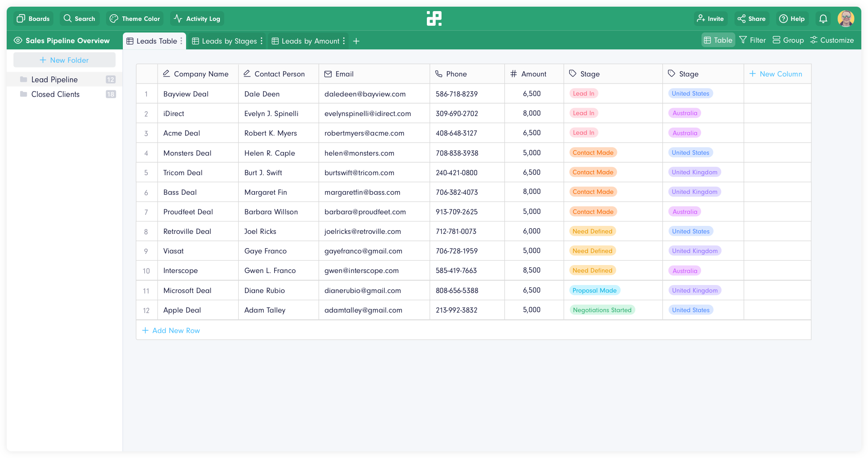The image size is (868, 458).
Task: View the Activity Log
Action: click(x=197, y=18)
